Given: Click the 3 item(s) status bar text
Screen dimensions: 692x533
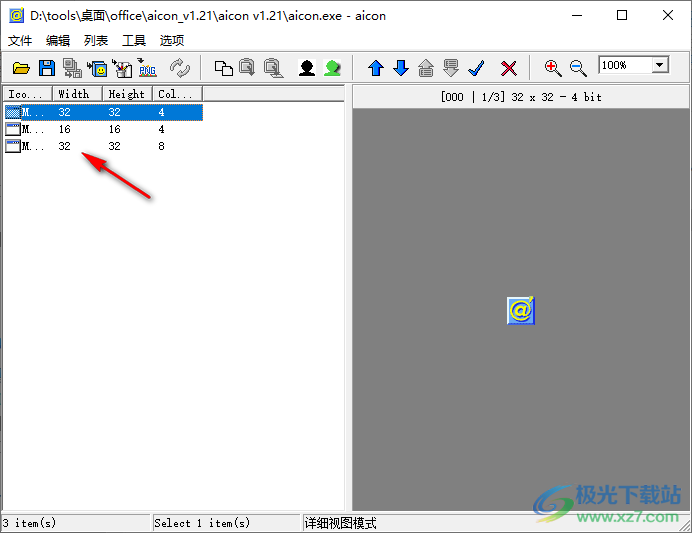Looking at the screenshot, I should 30,523.
